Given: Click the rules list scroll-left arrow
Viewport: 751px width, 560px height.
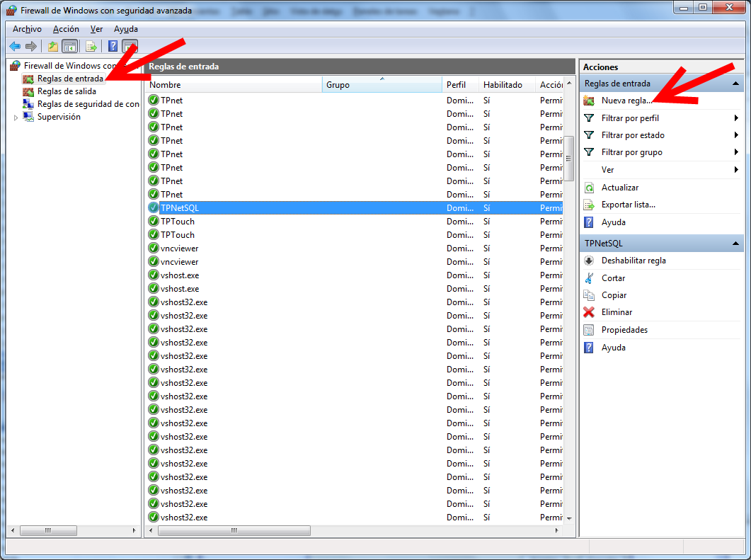Looking at the screenshot, I should tap(151, 531).
